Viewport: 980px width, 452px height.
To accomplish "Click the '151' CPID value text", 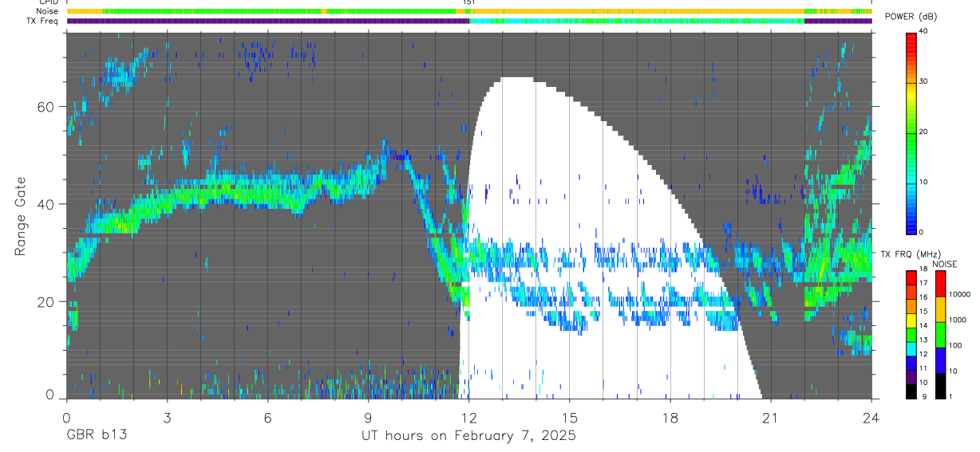I will point(469,2).
